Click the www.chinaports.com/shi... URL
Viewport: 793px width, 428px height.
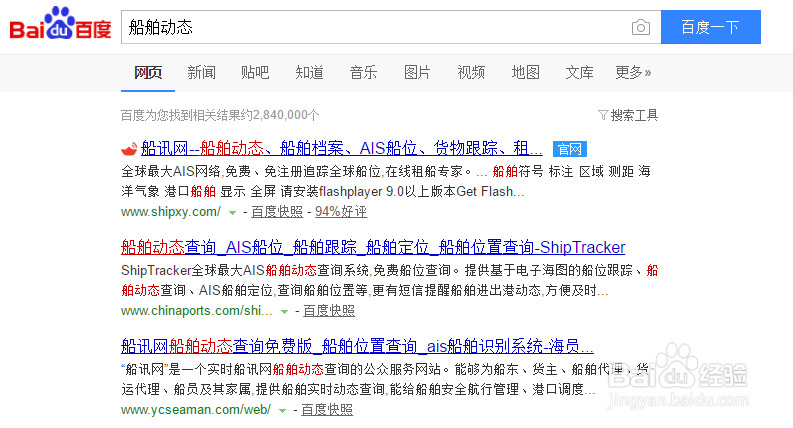(197, 311)
